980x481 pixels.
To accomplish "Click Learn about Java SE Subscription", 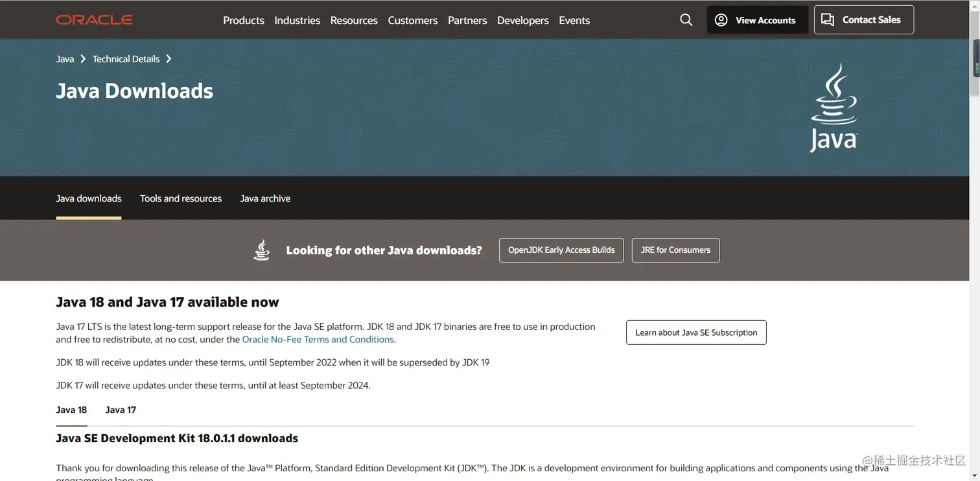I will pos(696,333).
